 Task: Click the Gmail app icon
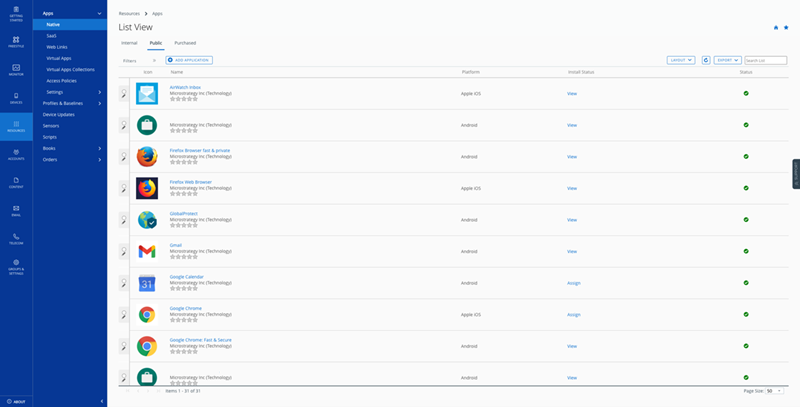[147, 252]
